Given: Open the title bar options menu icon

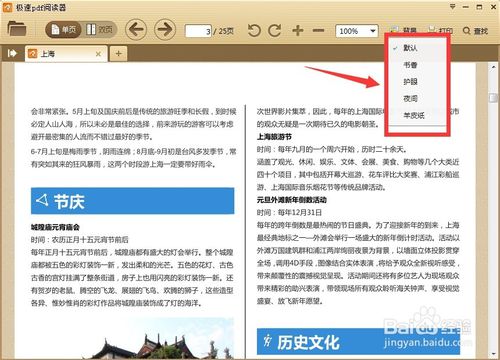Looking at the screenshot, I should pyautogui.click(x=453, y=6).
